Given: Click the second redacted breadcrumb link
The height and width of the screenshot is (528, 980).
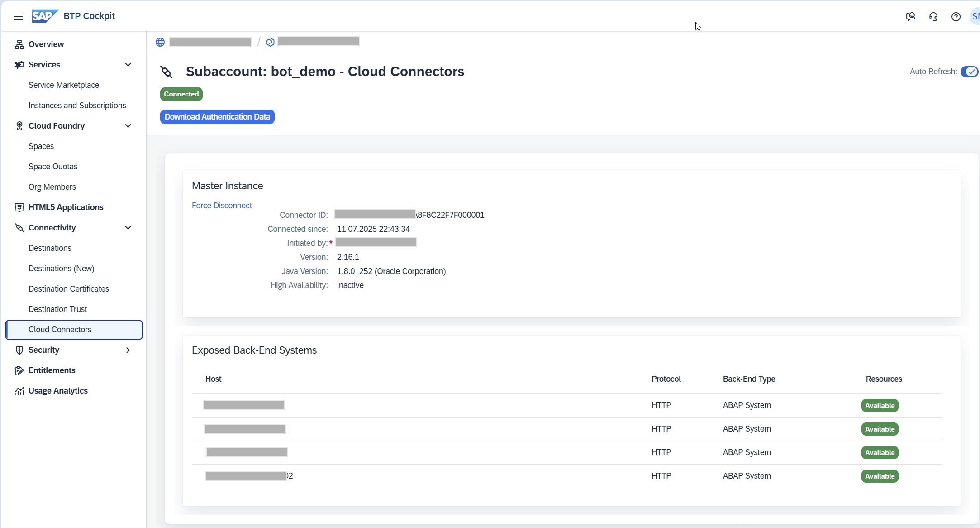Looking at the screenshot, I should click(x=319, y=42).
